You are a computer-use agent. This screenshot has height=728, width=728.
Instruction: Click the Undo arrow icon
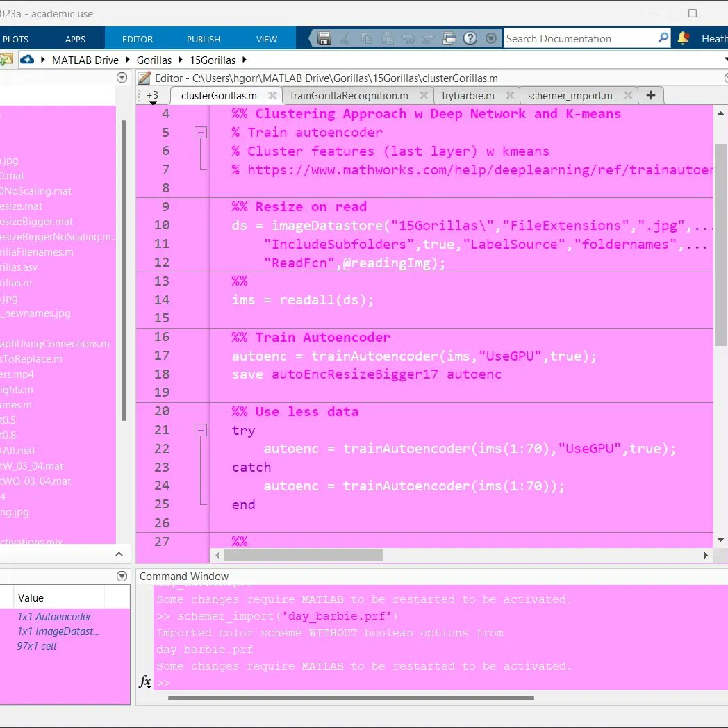(x=408, y=38)
